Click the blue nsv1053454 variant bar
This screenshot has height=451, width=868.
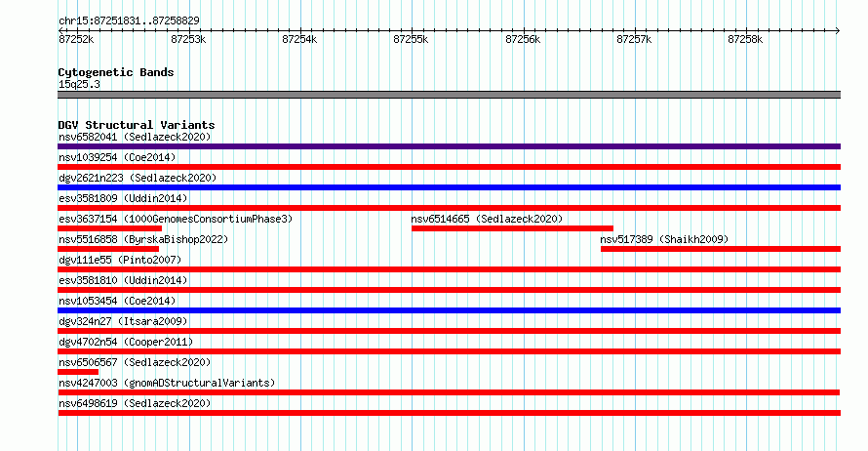449,310
